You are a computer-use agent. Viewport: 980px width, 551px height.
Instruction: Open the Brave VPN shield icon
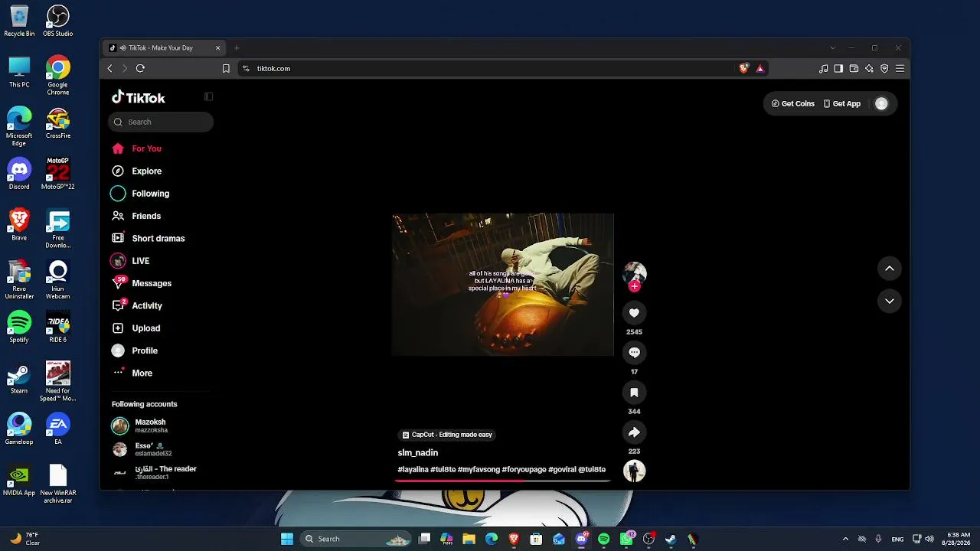[884, 68]
